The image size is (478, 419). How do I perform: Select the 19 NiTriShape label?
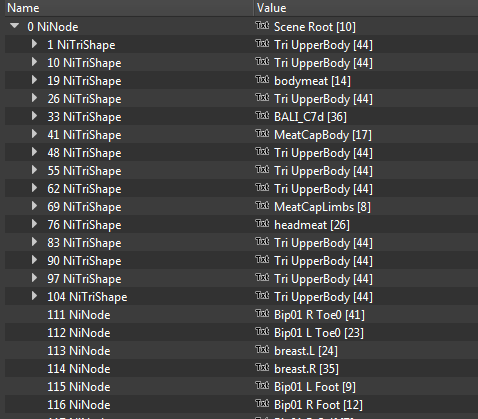pyautogui.click(x=84, y=81)
